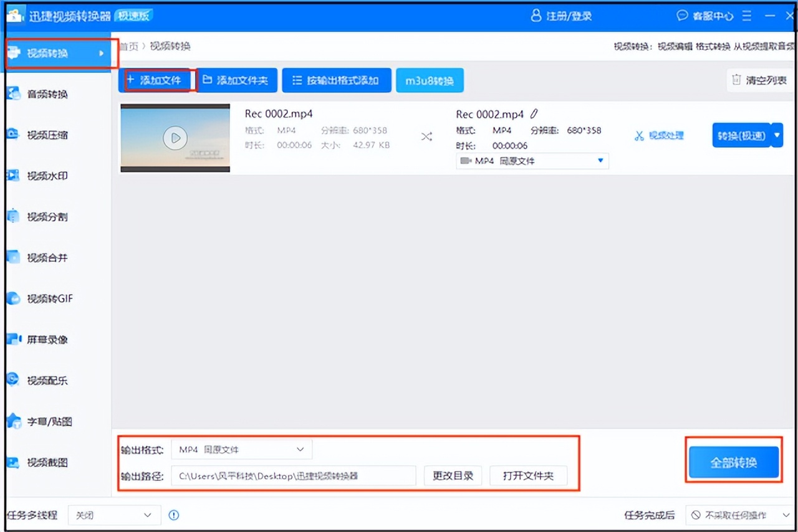Expand the 任务完成后 action dropdown
This screenshot has width=798, height=532.
click(x=739, y=515)
